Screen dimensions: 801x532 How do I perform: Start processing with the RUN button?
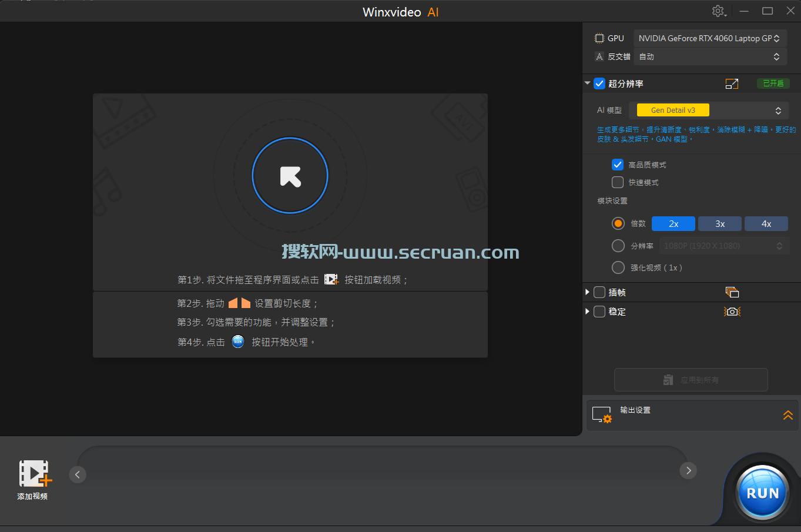tap(762, 493)
